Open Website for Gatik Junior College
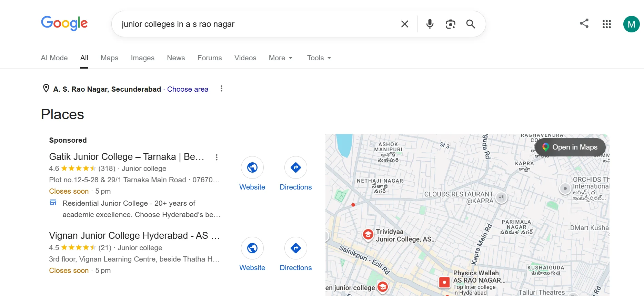This screenshot has height=296, width=644. (x=252, y=174)
